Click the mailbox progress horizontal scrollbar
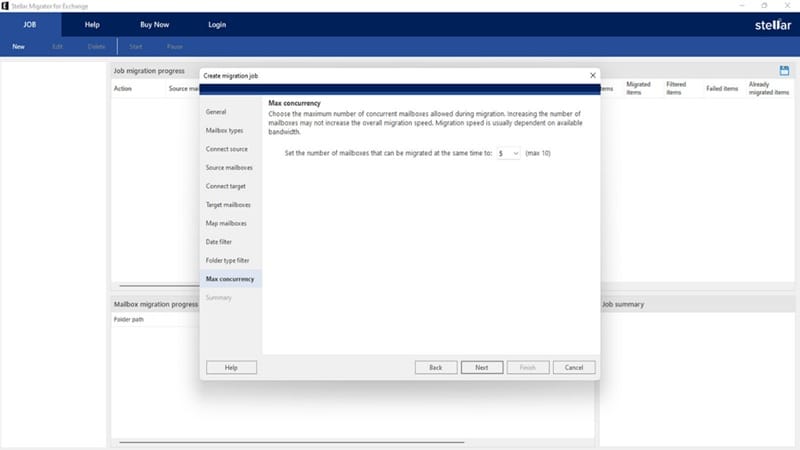 291,442
